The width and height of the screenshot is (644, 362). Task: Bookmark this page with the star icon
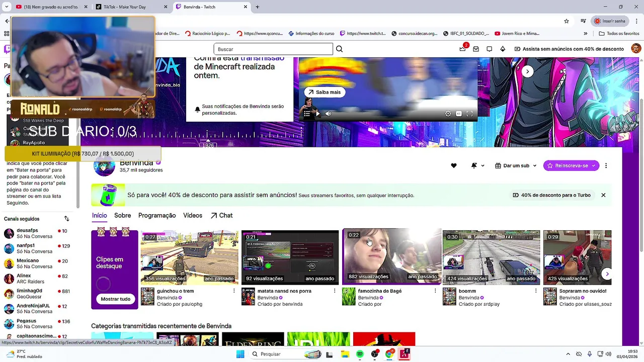(x=567, y=21)
